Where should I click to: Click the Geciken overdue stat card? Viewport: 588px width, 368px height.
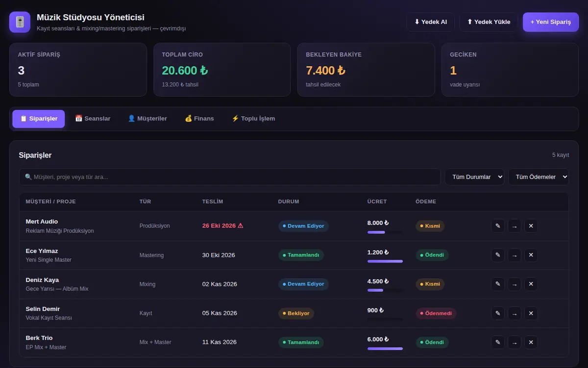click(510, 70)
